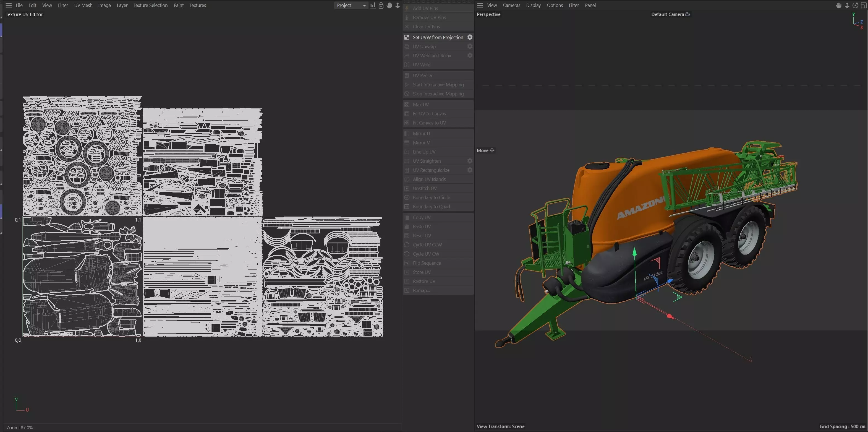Open the Options menu in viewport
Image resolution: width=868 pixels, height=432 pixels.
555,6
